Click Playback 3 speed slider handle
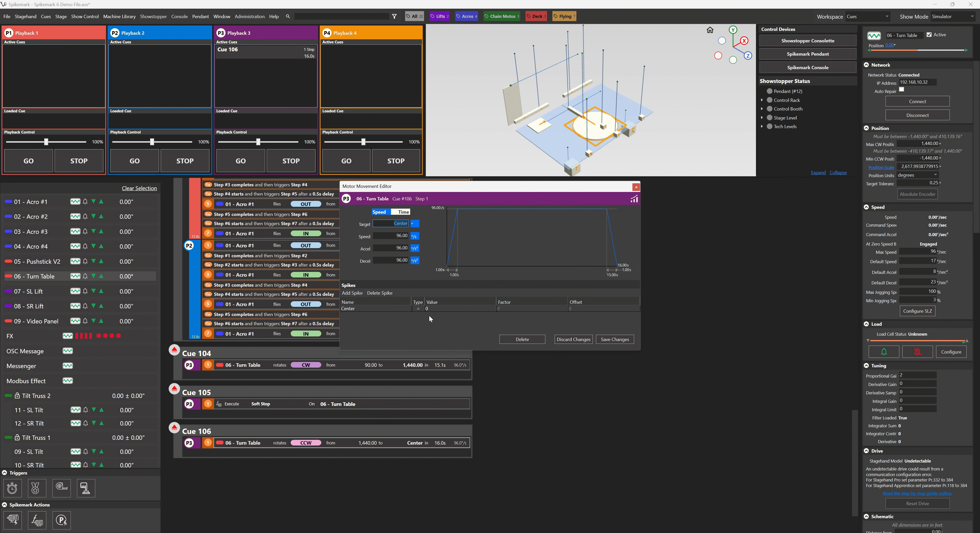The width and height of the screenshot is (980, 533). [258, 142]
